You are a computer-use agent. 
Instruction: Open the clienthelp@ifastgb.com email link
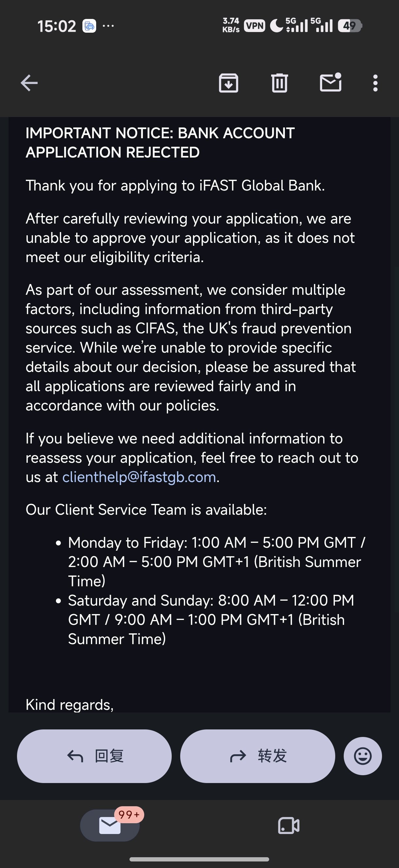[x=139, y=477]
